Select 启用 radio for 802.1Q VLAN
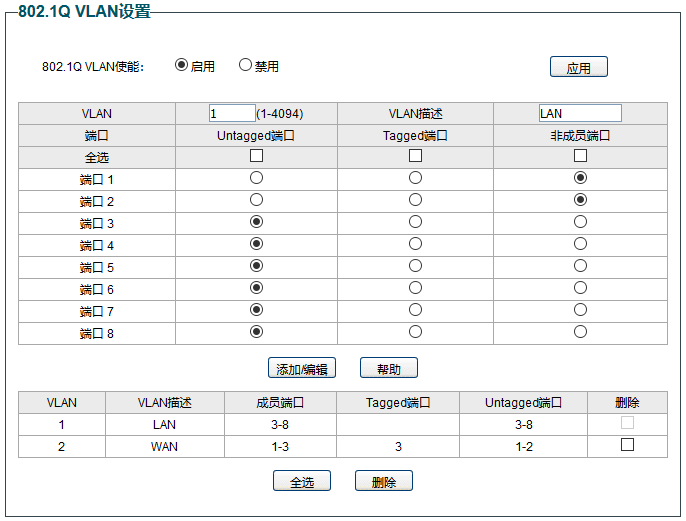 point(181,65)
